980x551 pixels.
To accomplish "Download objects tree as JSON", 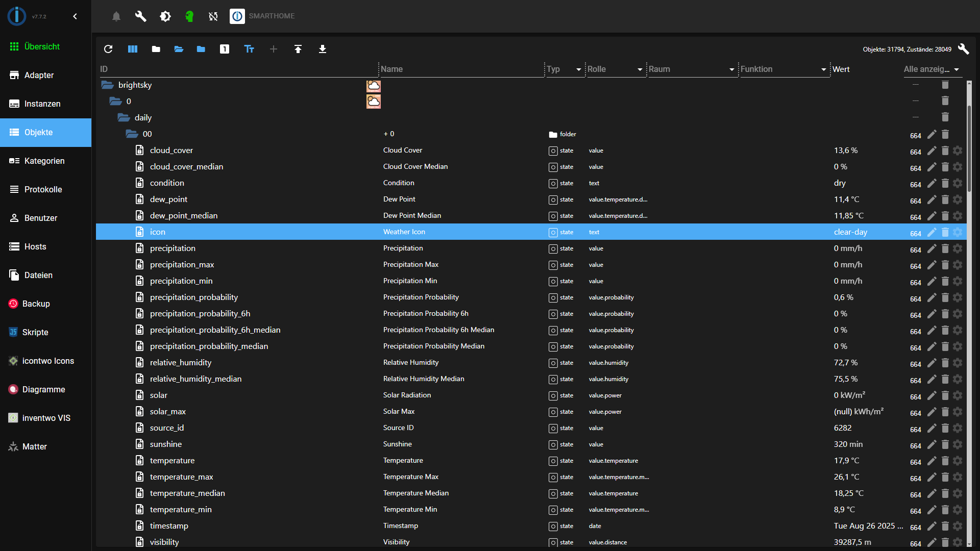I will click(x=323, y=49).
